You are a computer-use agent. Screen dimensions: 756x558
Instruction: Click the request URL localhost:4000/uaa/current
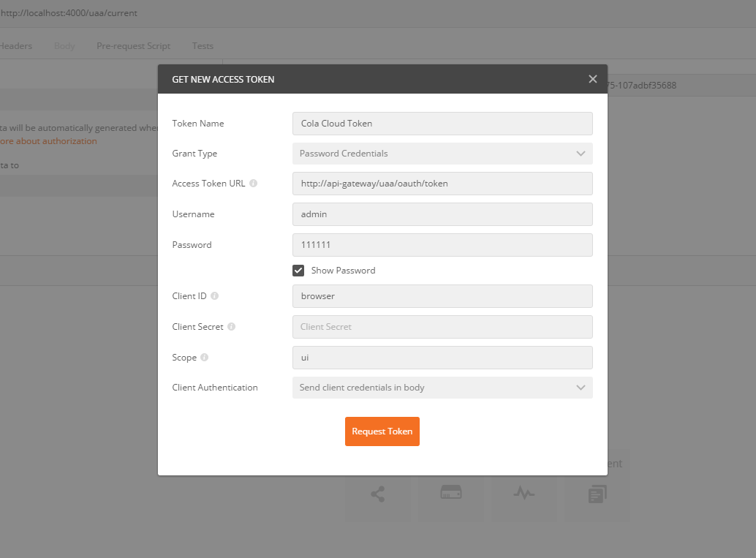pos(69,13)
